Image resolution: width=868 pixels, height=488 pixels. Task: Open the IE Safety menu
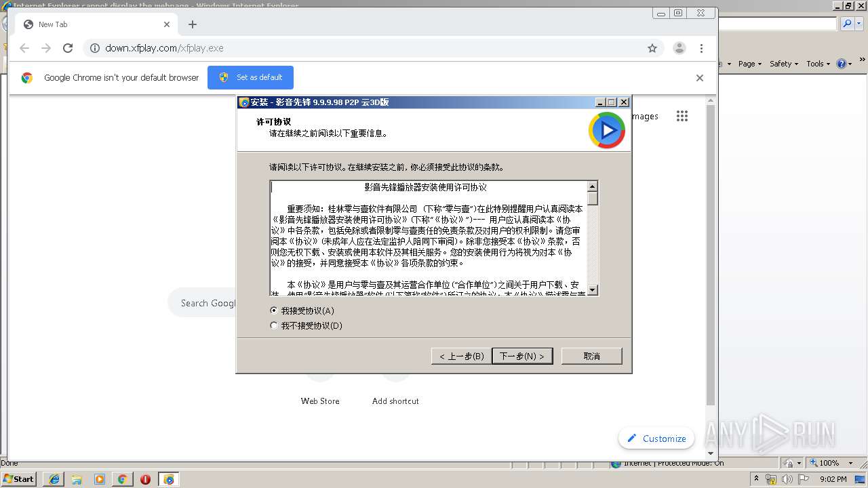pyautogui.click(x=784, y=64)
